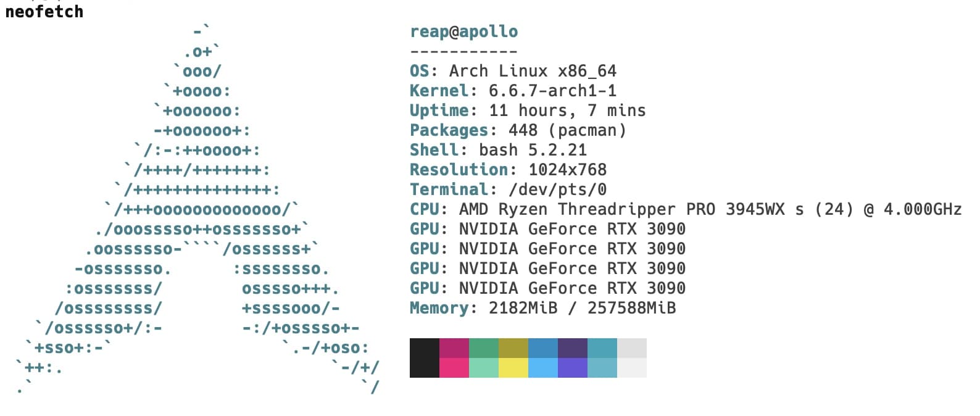Click the neofetch command text
Viewport: 980px width, 416px height.
pos(44,12)
